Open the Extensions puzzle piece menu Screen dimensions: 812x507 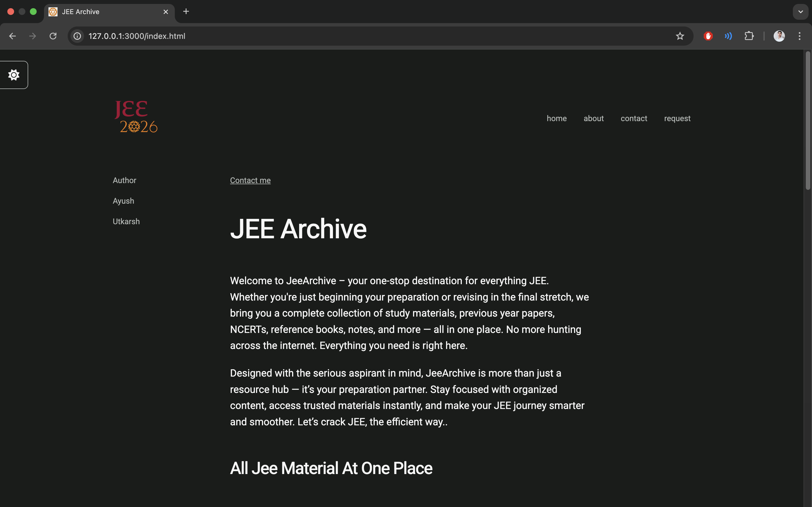749,36
